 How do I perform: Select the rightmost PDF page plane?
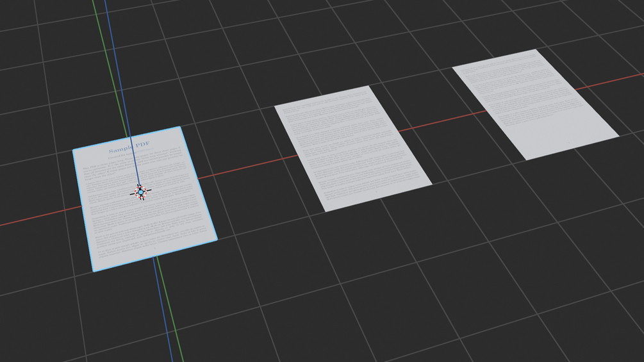click(535, 104)
